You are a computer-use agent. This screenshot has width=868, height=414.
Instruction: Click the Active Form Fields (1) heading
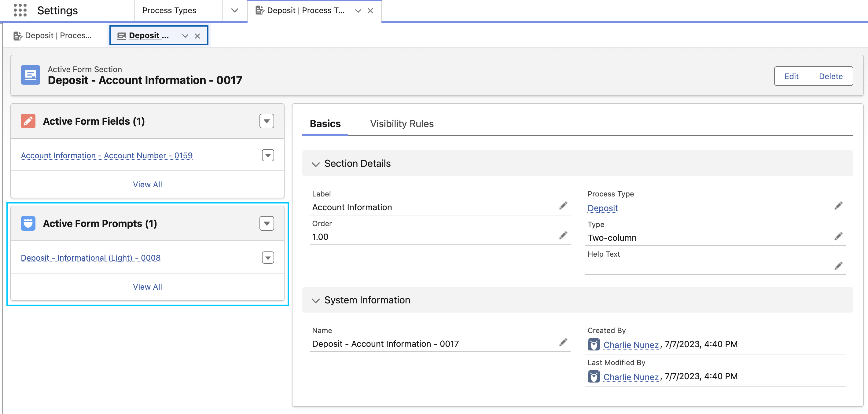94,121
